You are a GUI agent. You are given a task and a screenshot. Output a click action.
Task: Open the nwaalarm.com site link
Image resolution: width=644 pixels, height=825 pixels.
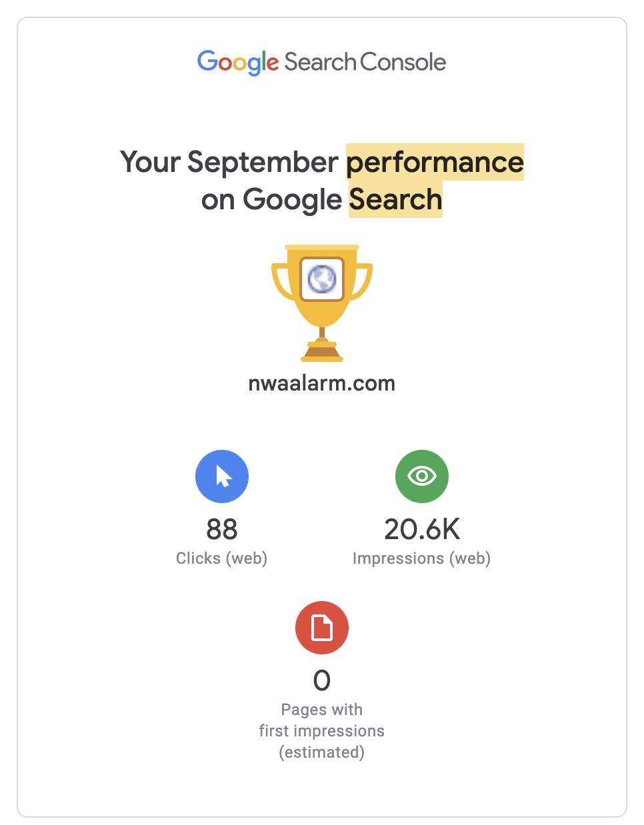[322, 384]
